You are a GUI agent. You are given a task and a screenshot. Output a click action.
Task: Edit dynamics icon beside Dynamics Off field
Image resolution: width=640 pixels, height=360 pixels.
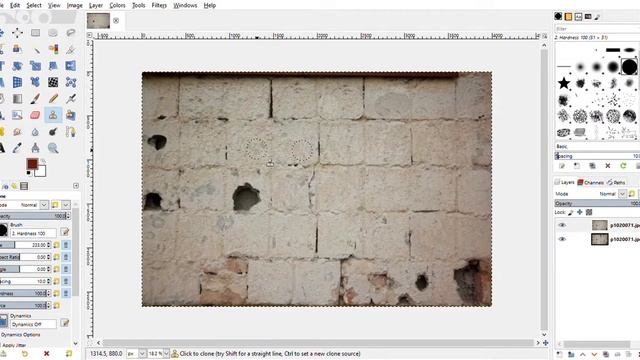click(x=64, y=324)
